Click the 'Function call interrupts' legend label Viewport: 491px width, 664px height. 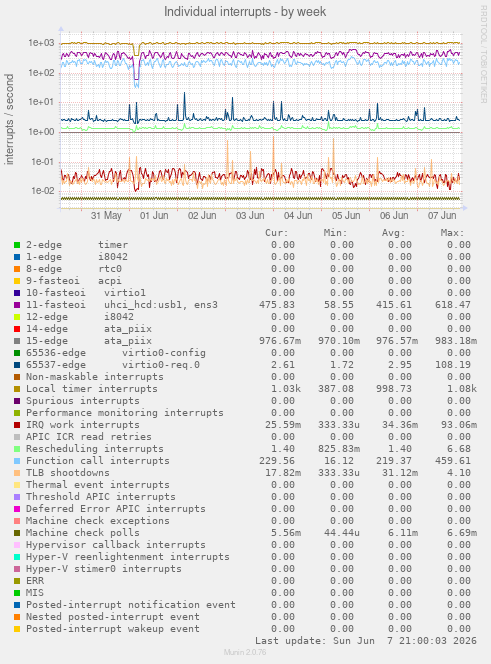click(98, 461)
